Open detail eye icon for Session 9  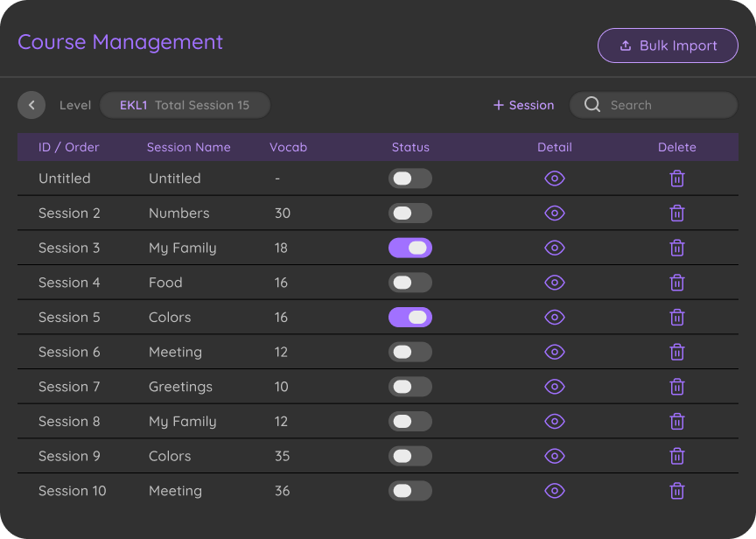coord(555,456)
